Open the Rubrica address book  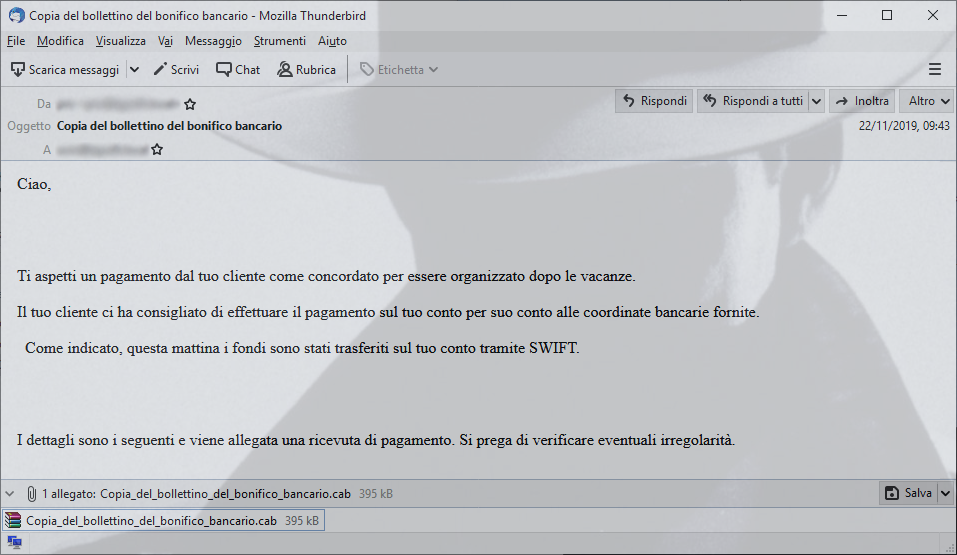click(306, 70)
